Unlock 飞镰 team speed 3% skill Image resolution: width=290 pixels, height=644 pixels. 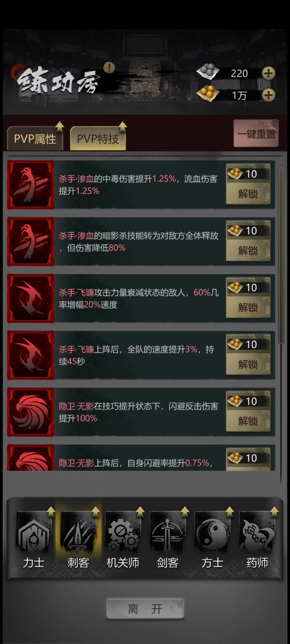pyautogui.click(x=248, y=355)
